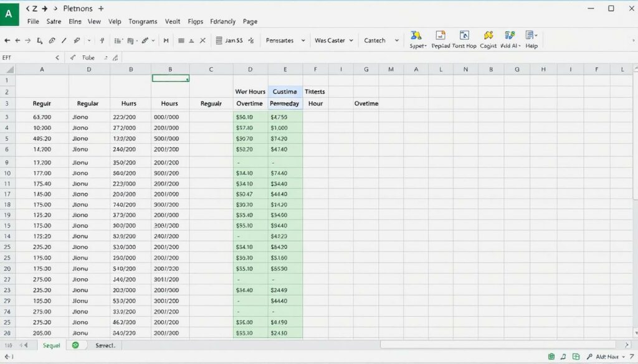Viewport: 638px width, 364px height.
Task: Click the line-spacing icon before Jam SS
Action: [x=219, y=40]
